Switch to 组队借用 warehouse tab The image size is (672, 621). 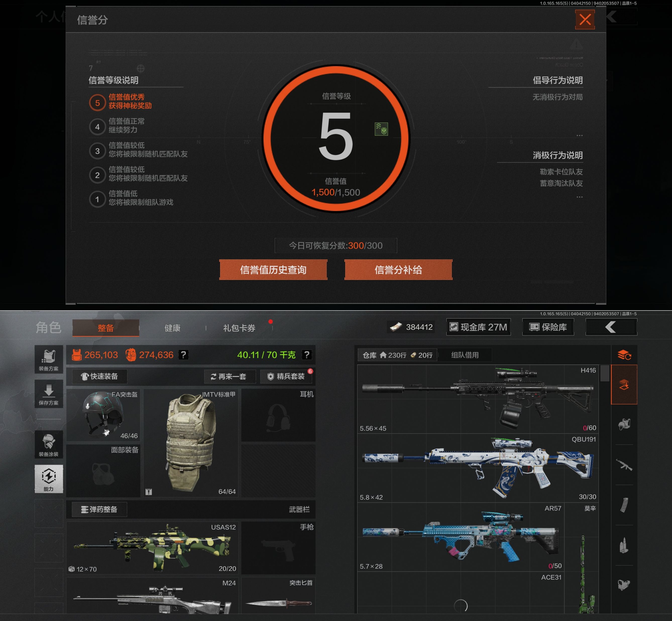pyautogui.click(x=465, y=355)
